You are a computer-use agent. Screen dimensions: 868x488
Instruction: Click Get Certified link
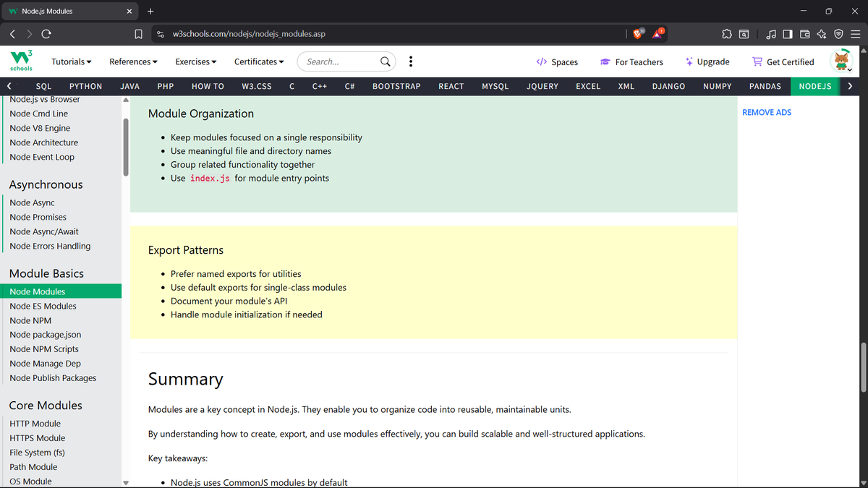click(x=783, y=61)
